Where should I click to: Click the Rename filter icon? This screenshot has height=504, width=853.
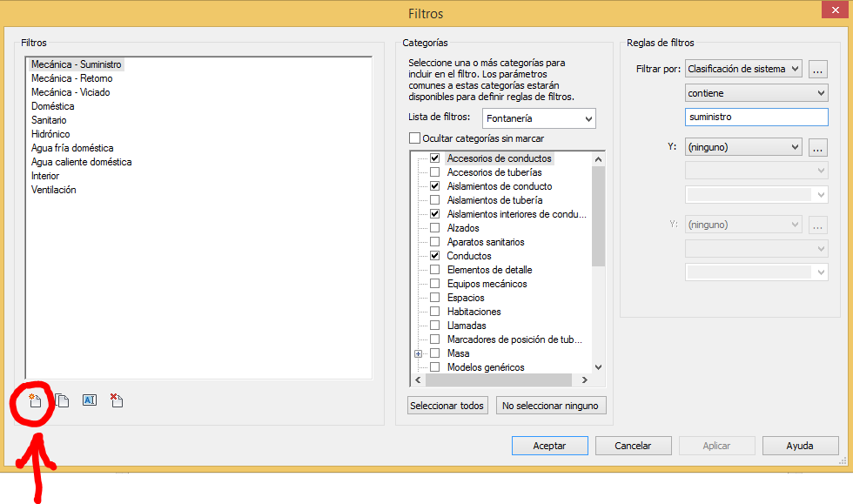click(90, 400)
